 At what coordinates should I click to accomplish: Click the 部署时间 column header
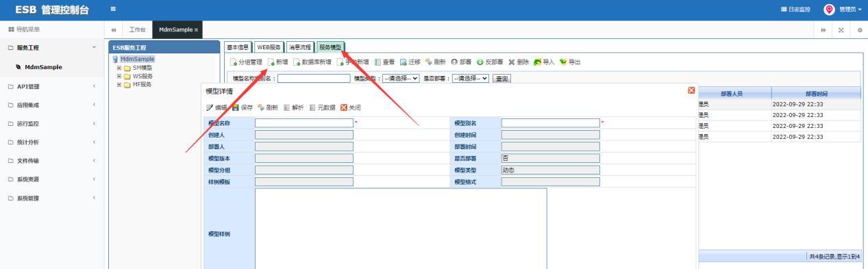(x=816, y=93)
